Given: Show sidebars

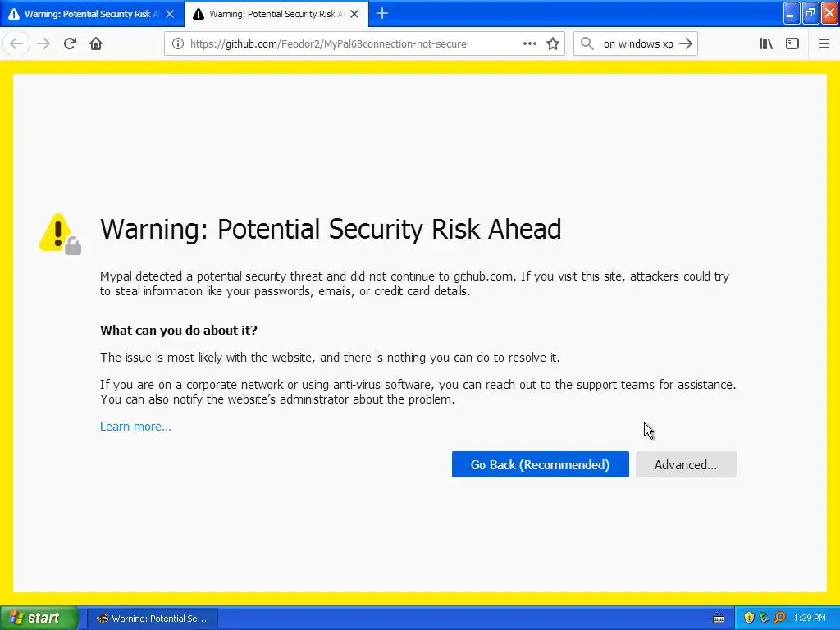Looking at the screenshot, I should (x=792, y=43).
